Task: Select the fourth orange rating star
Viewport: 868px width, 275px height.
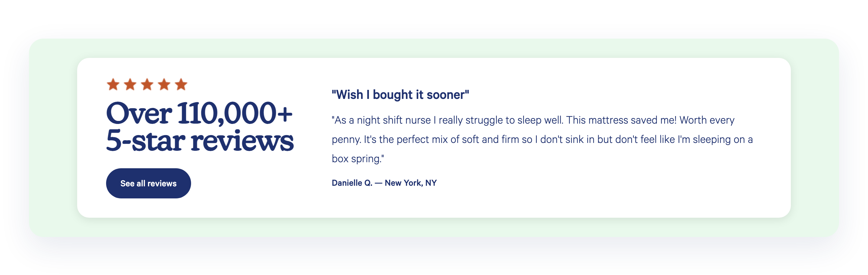Action: click(164, 84)
